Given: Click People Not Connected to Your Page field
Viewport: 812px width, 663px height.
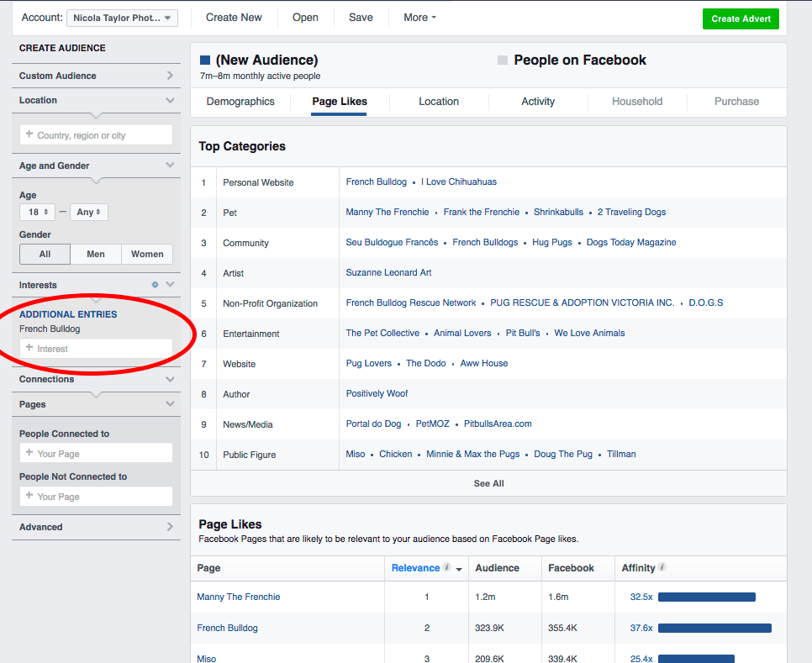Looking at the screenshot, I should point(97,497).
